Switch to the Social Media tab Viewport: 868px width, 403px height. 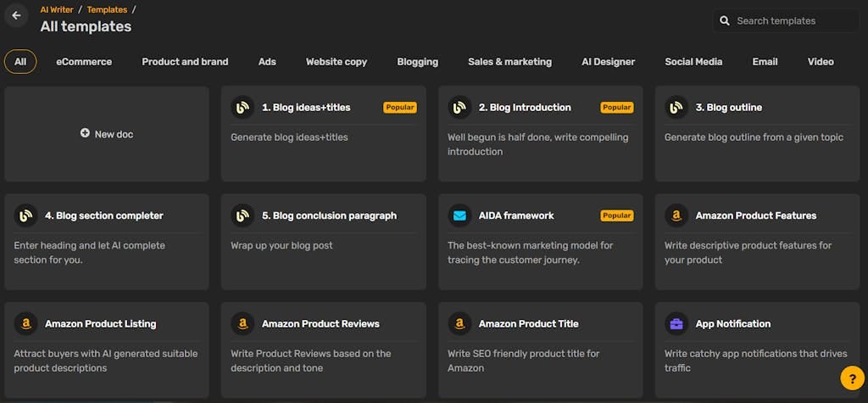tap(693, 62)
